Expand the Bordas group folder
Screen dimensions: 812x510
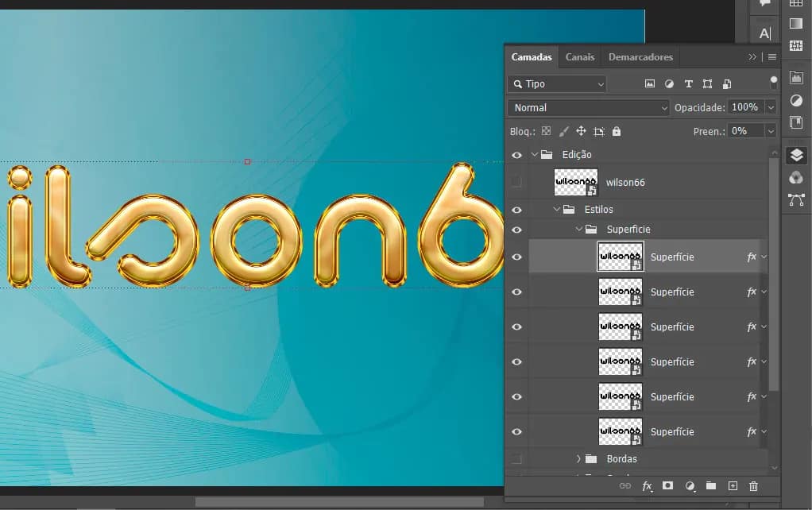[578, 458]
